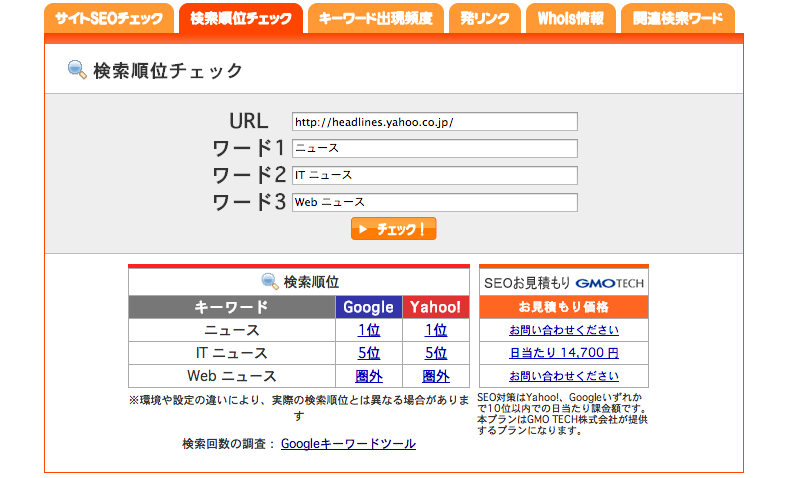Image resolution: width=786 pixels, height=478 pixels.
Task: Click the 検索順位チェック page heading
Action: (x=168, y=71)
